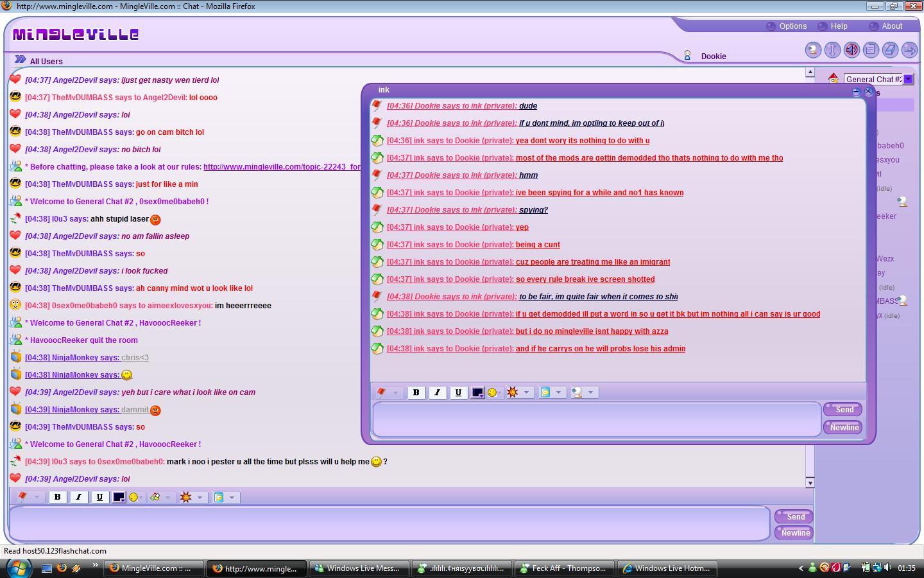Click the red flag avatar icon in the main toolbar
924x578 pixels.
(22, 497)
